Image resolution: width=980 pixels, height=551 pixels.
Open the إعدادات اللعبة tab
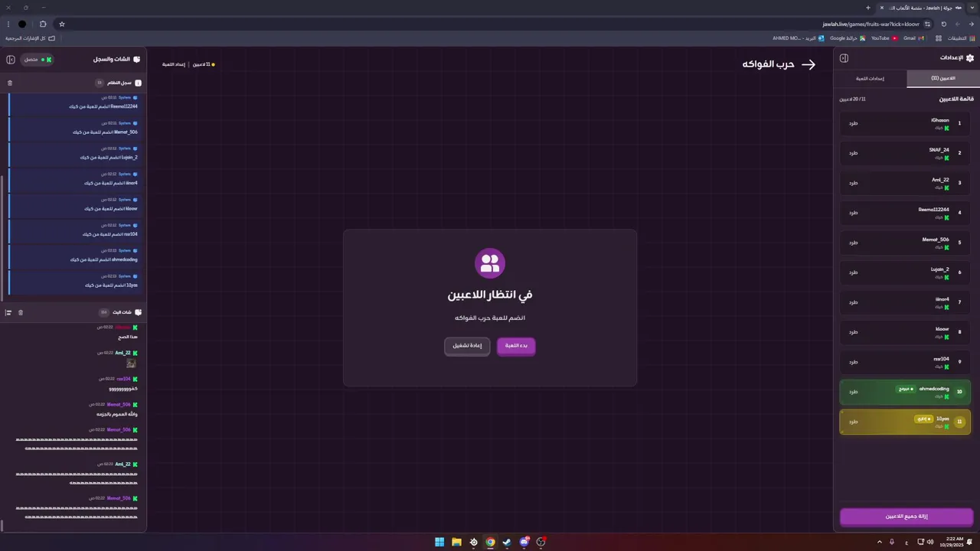[x=870, y=78]
